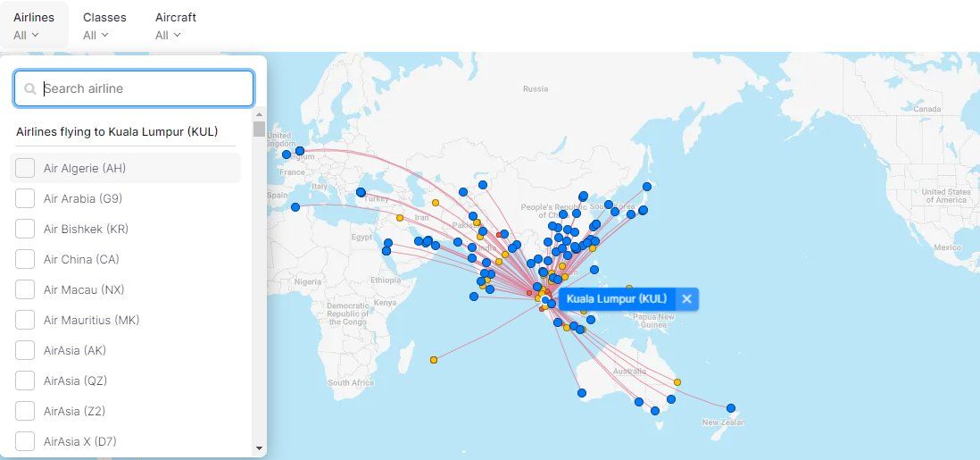980x460 pixels.
Task: Click the blue airport marker in Spain
Action: coord(295,207)
